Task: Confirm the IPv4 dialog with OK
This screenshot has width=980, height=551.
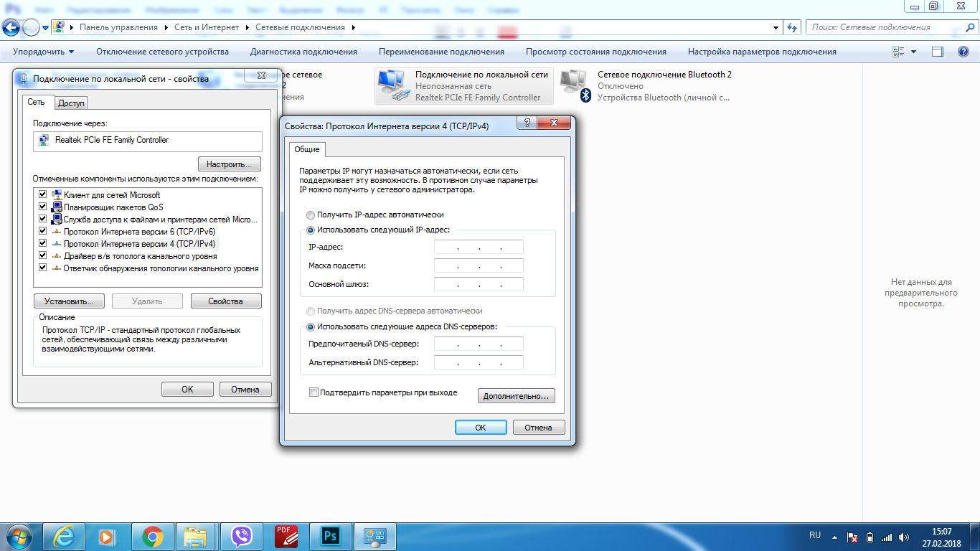Action: 481,428
